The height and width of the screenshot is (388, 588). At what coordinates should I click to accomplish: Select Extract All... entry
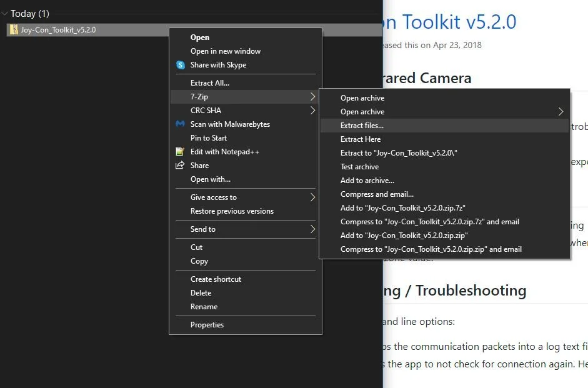(246, 83)
